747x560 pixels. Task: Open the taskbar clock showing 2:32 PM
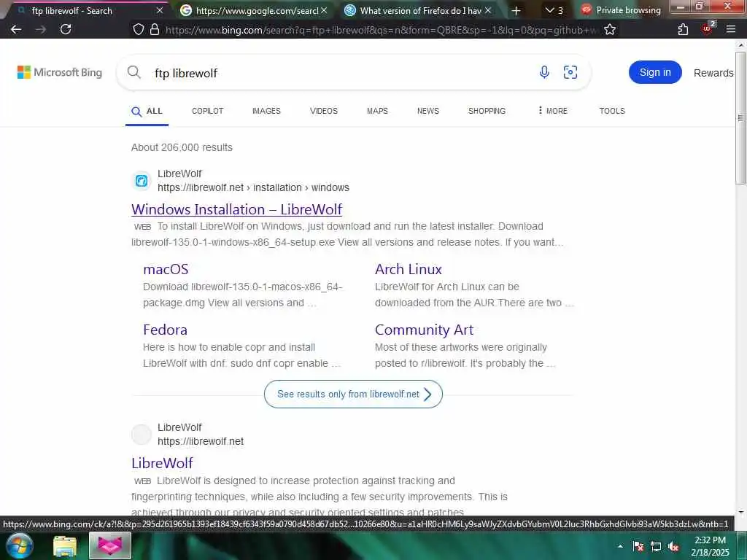[710, 546]
